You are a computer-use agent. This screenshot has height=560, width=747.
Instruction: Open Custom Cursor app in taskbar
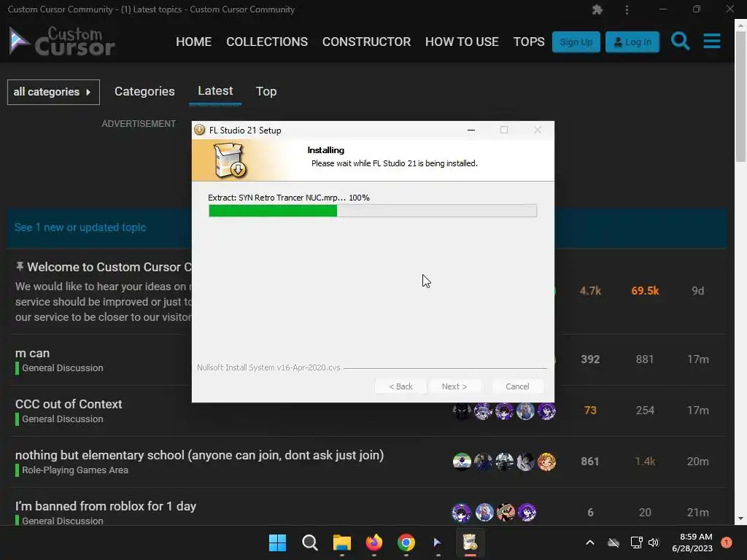[438, 542]
